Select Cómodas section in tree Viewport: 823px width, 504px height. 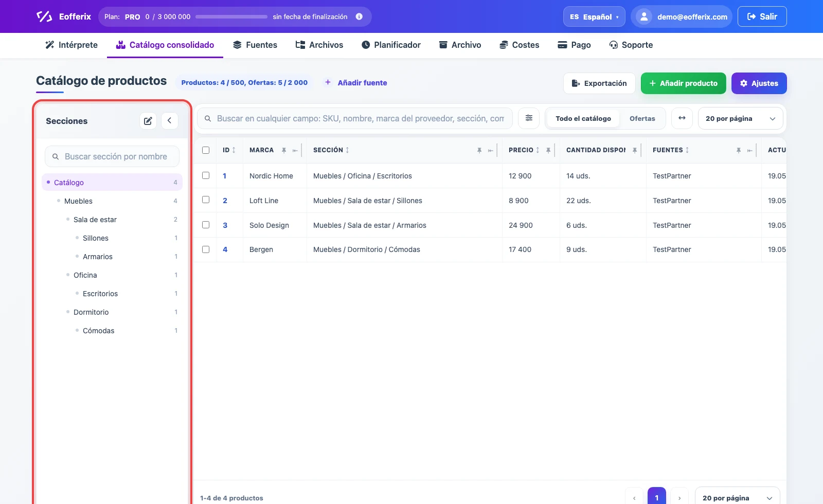[99, 331]
